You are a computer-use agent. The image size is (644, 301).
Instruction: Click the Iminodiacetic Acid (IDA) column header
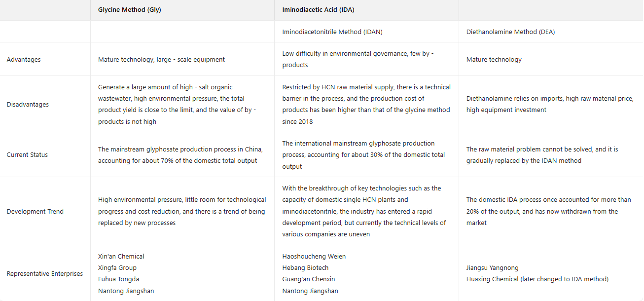point(318,10)
